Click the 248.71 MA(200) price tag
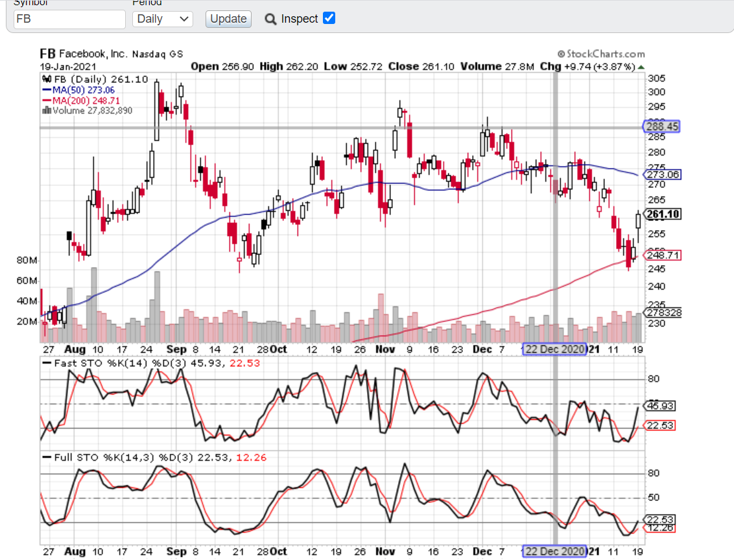This screenshot has width=734, height=560. [663, 255]
